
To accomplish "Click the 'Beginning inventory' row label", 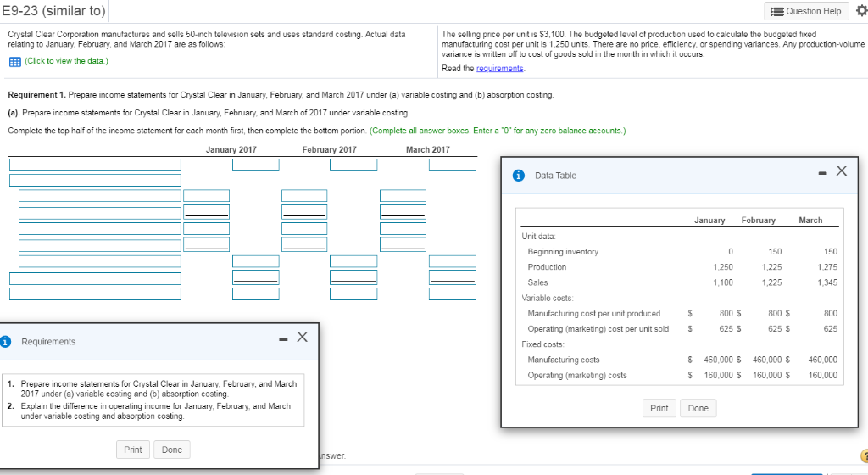I will point(563,251).
